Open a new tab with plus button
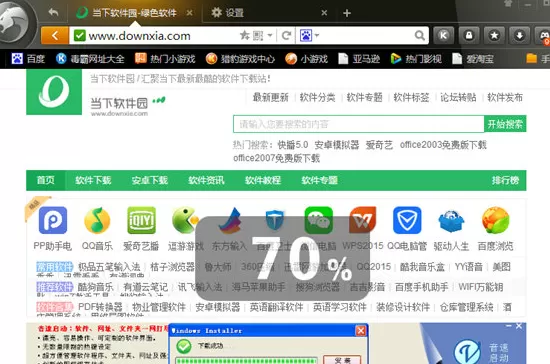The image size is (550, 364). coord(347,13)
